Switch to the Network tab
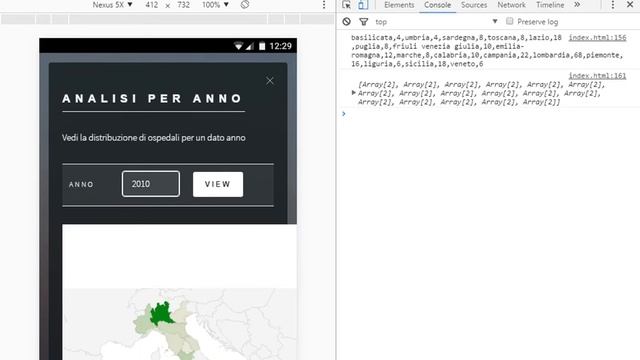This screenshot has height=360, width=640. point(511,5)
